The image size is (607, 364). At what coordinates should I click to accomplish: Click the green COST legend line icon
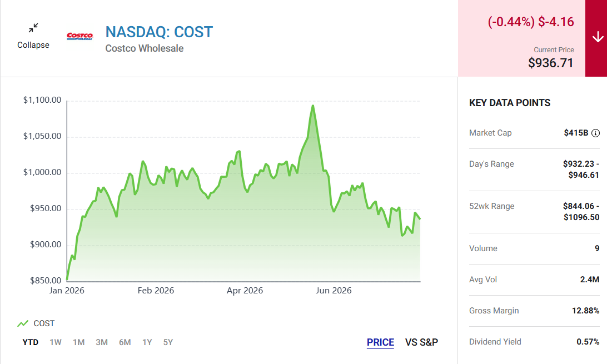point(23,323)
